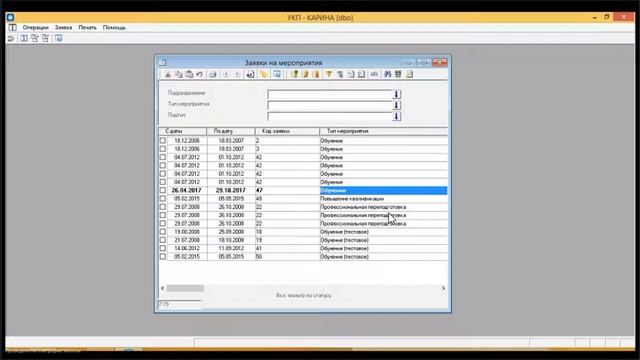Check the checkbox for request code 18

163,232
